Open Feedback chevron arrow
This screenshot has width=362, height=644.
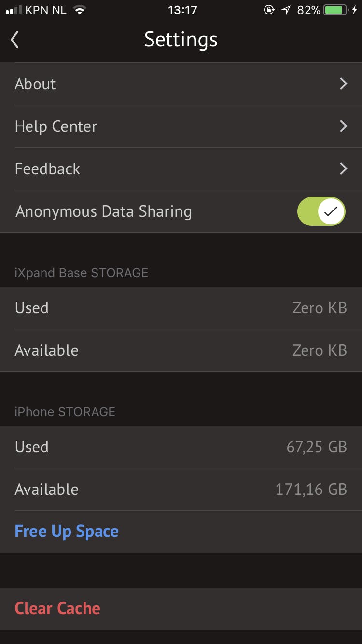click(343, 169)
